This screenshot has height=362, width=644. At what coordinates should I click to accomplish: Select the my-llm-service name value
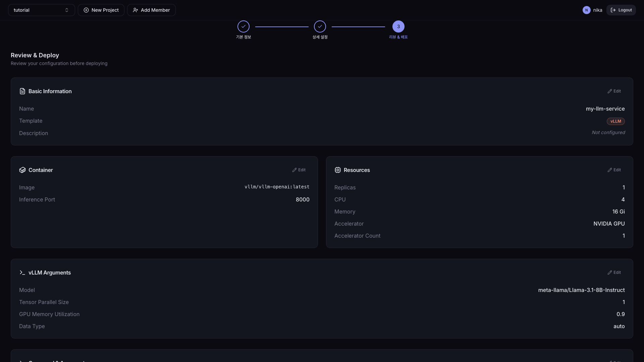click(x=605, y=109)
